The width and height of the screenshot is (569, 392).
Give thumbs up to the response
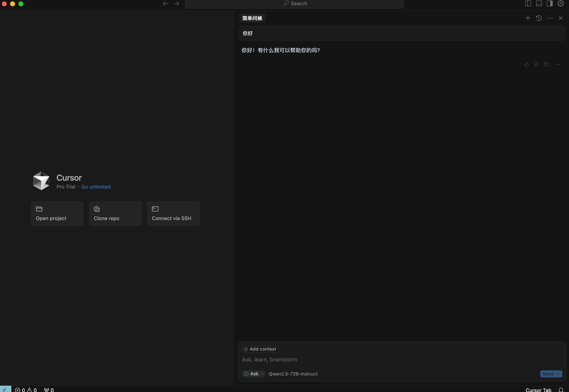(527, 64)
